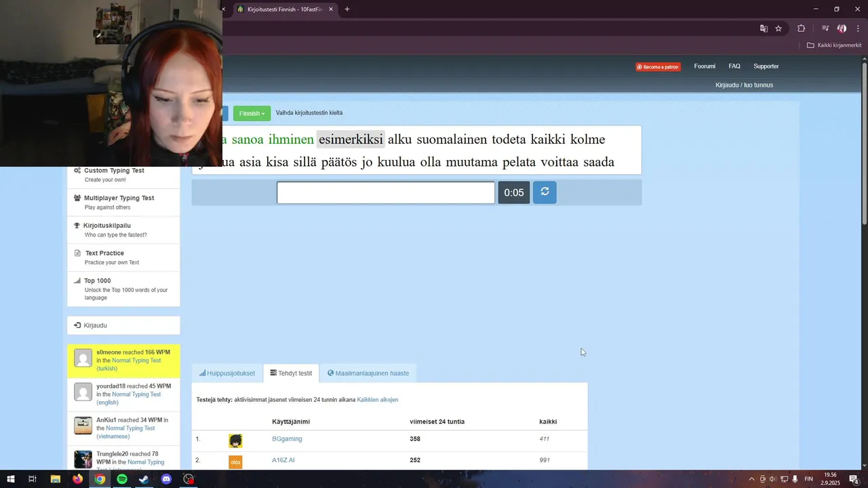Viewport: 868px width, 488px height.
Task: Click yourdad18's Normal Typing Test (english) link
Action: (x=129, y=399)
